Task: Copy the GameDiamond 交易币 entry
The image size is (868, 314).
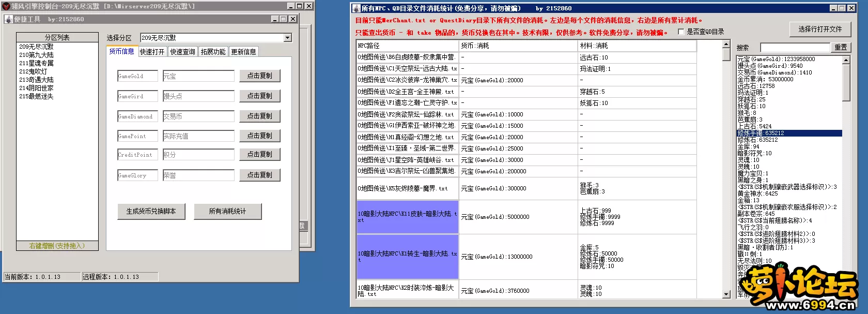Action: 259,116
